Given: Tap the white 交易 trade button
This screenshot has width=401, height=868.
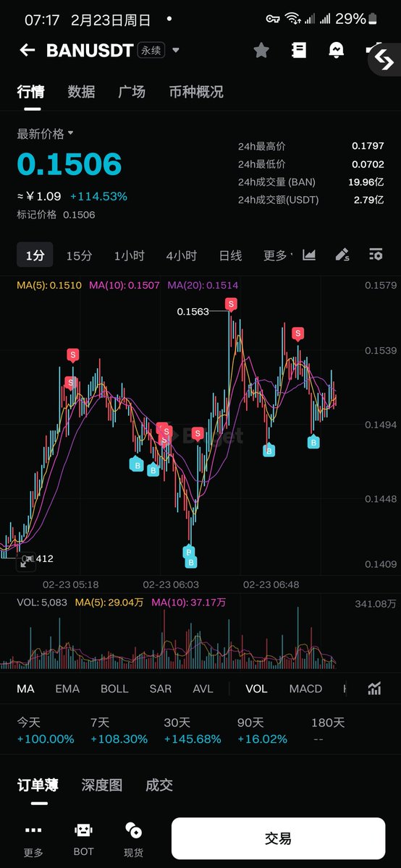Looking at the screenshot, I should [x=278, y=838].
